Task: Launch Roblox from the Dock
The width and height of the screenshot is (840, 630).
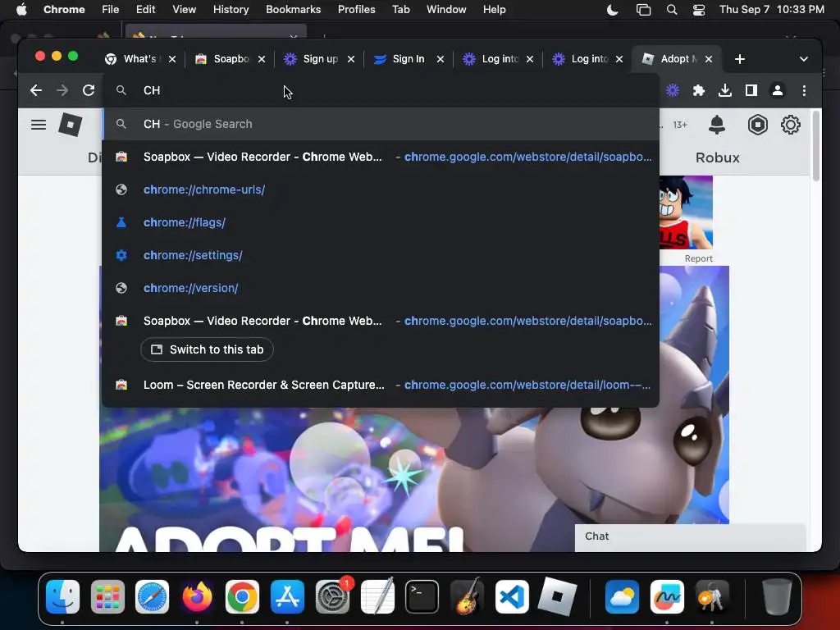Action: tap(557, 596)
